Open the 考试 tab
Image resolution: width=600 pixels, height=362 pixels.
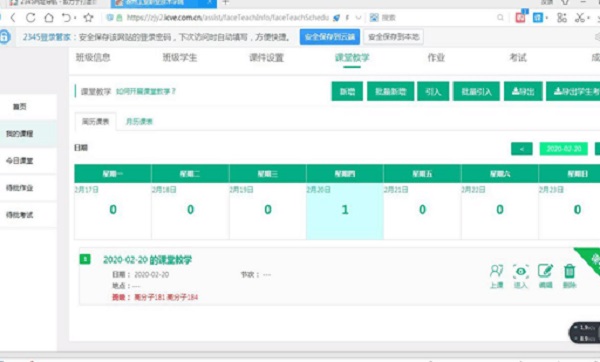[518, 57]
